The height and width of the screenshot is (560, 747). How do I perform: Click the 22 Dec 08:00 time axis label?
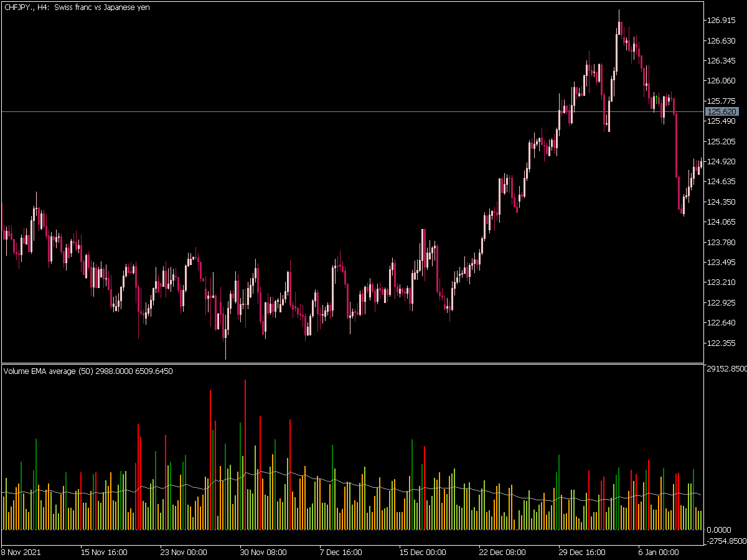(502, 552)
